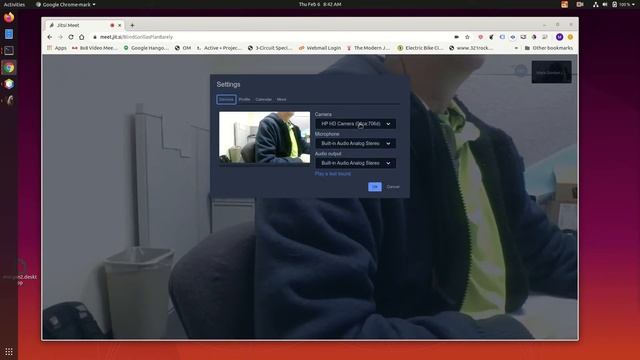Go forward in Chrome
This screenshot has width=640, height=360.
click(60, 37)
